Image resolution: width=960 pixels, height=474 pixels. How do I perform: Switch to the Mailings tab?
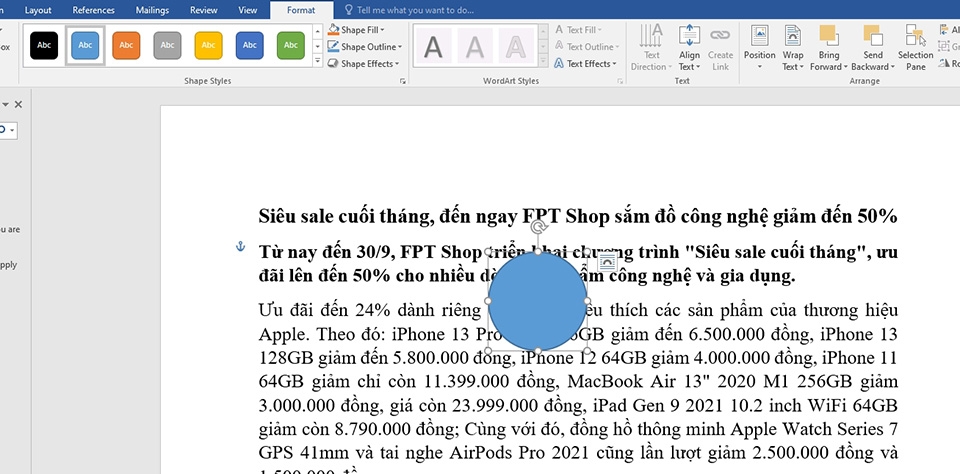152,10
